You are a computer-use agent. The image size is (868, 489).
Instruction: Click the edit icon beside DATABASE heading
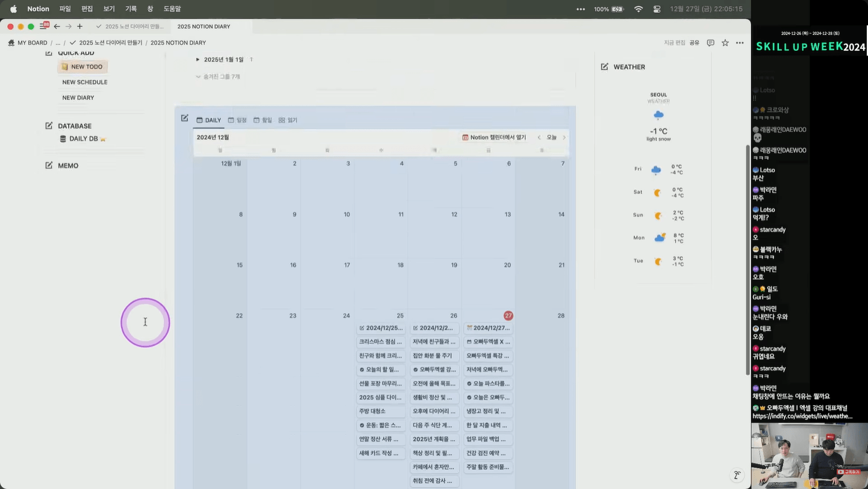[49, 125]
